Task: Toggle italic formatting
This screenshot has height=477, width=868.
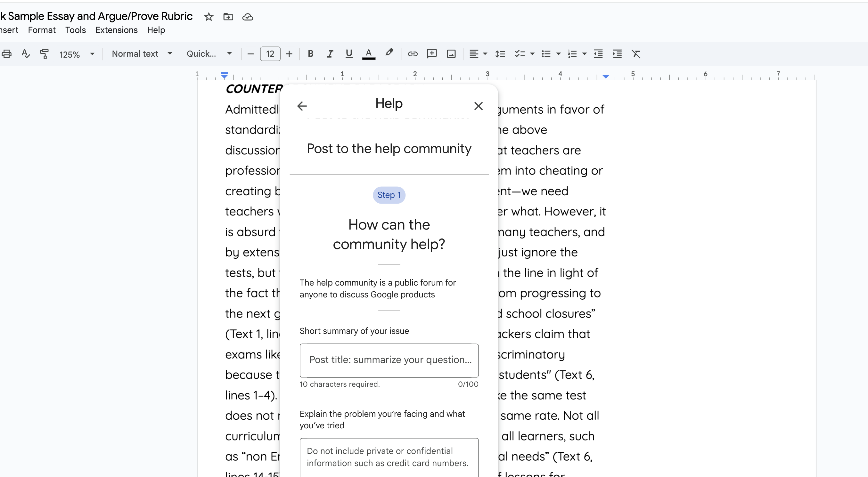Action: click(330, 54)
